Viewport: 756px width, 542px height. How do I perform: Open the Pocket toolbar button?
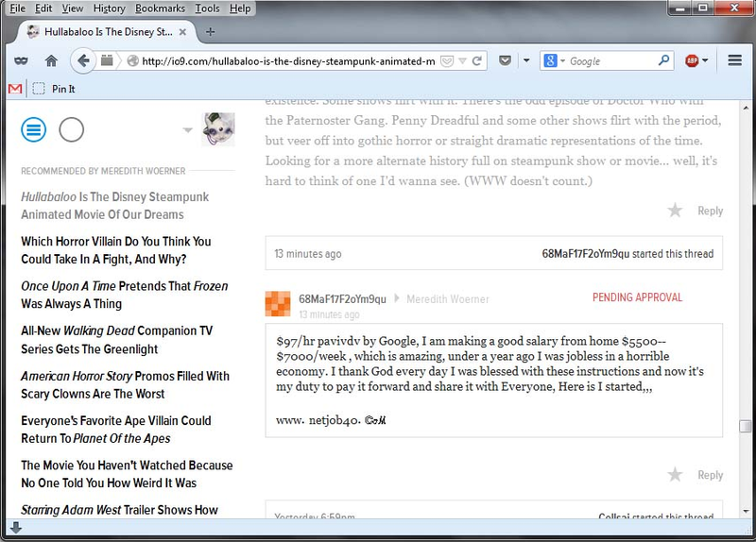pos(505,60)
